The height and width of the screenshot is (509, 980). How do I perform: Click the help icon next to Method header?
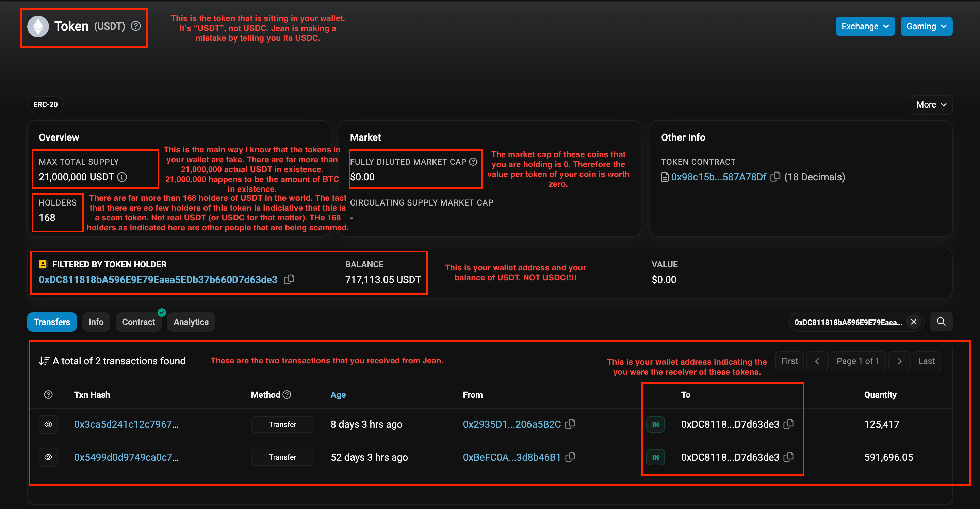(287, 394)
